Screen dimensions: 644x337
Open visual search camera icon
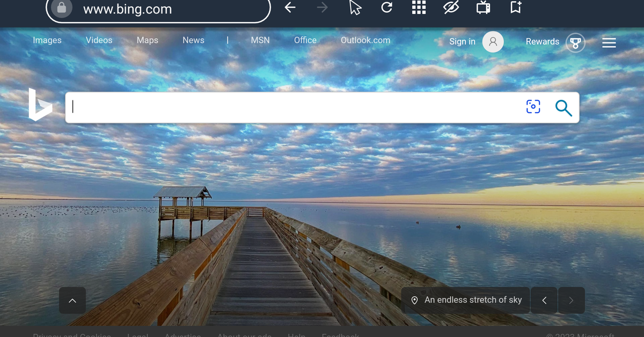click(533, 107)
